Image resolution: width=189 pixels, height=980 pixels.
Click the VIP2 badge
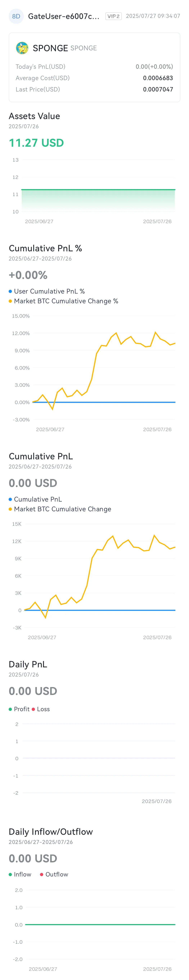(113, 16)
